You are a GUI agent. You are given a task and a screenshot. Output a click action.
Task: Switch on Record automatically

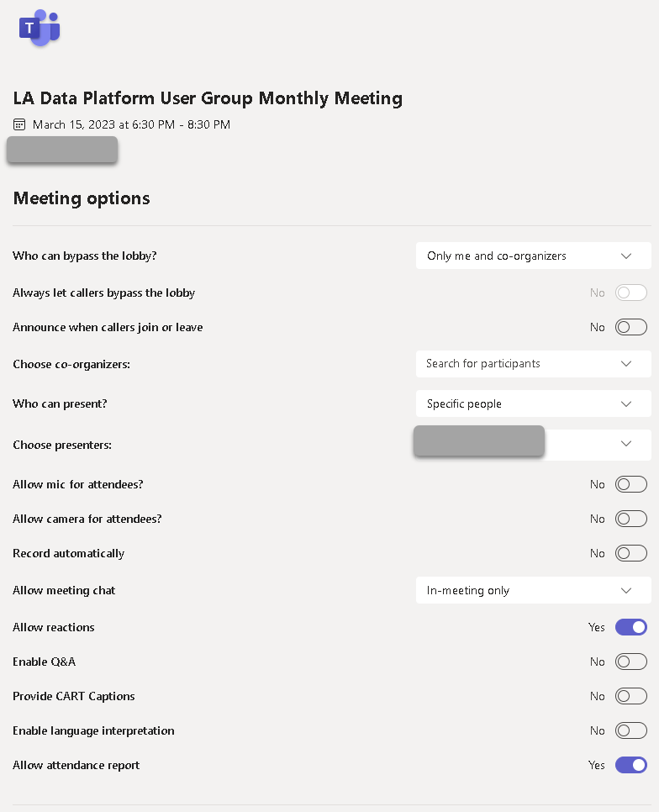(x=630, y=553)
